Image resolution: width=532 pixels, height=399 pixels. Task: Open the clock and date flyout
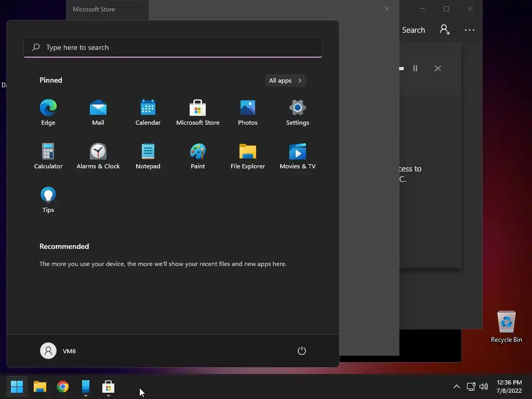(x=509, y=387)
